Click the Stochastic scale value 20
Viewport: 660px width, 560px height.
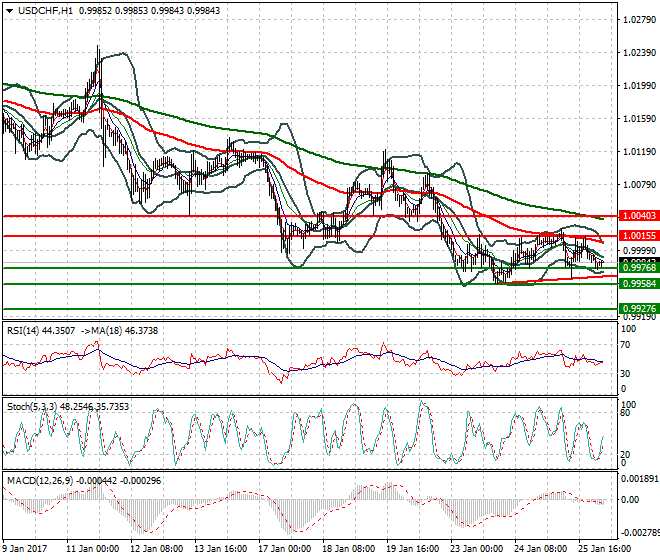coord(626,454)
